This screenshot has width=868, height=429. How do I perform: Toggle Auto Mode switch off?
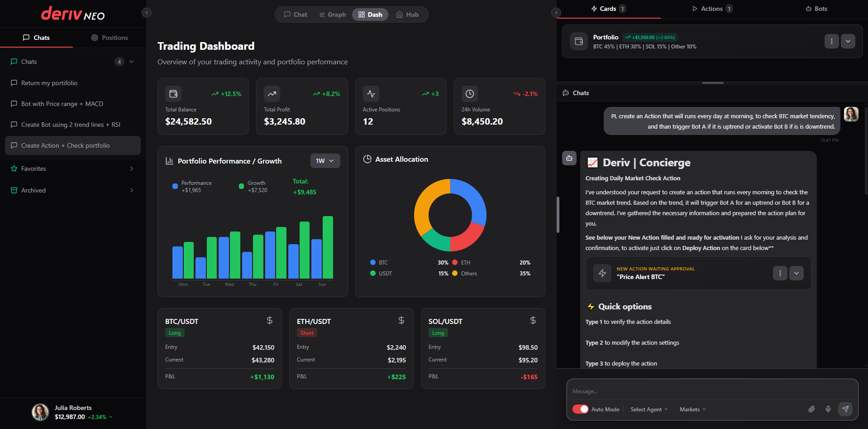(x=581, y=409)
